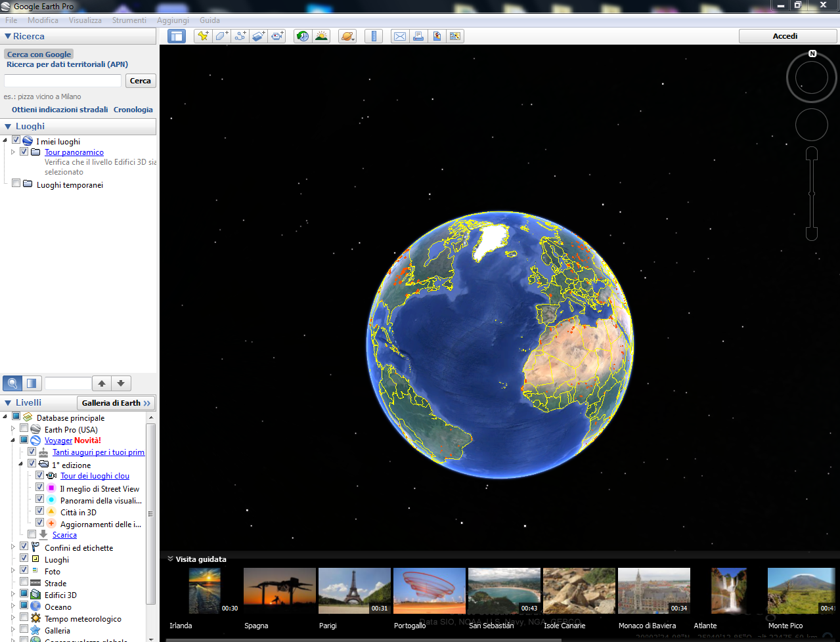Play the Parigi Eiffel Tower tour thumbnail

(x=355, y=591)
